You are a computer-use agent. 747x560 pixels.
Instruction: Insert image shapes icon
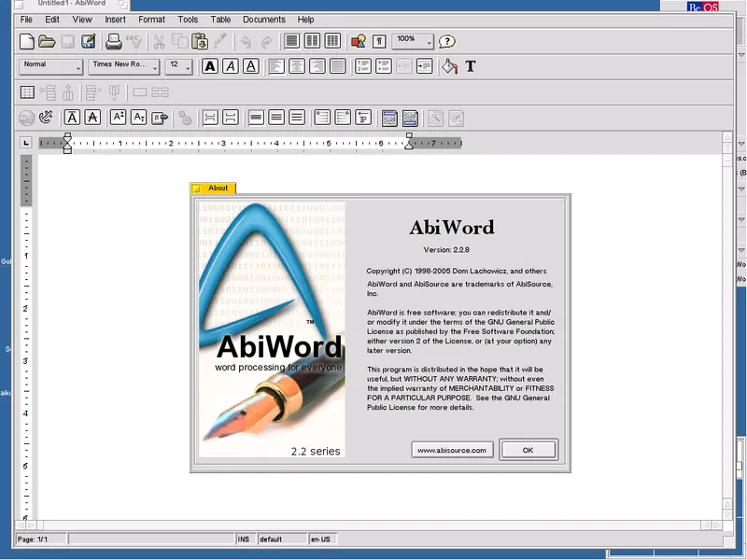pos(359,41)
